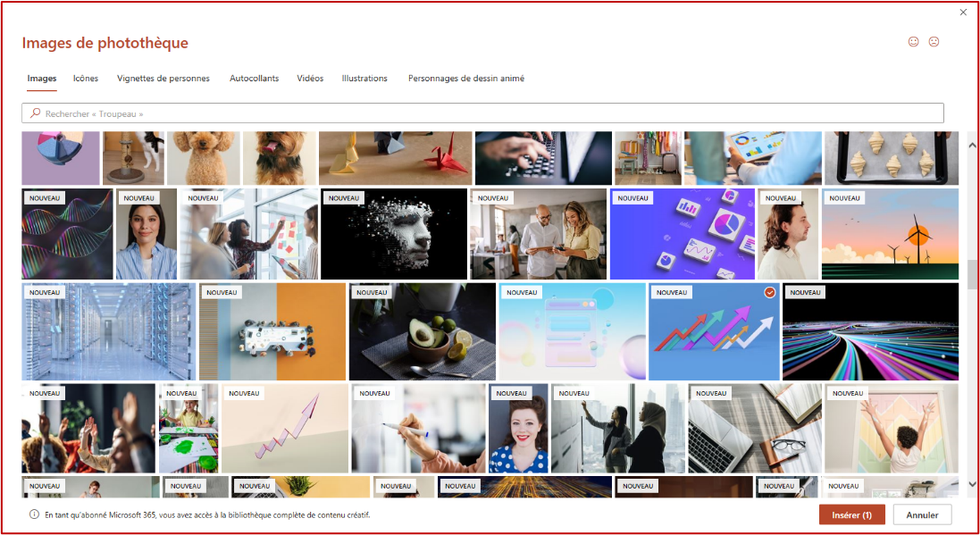Viewport: 980px width, 535px height.
Task: Click the info icon beside the Microsoft 365 message
Action: coord(34,515)
